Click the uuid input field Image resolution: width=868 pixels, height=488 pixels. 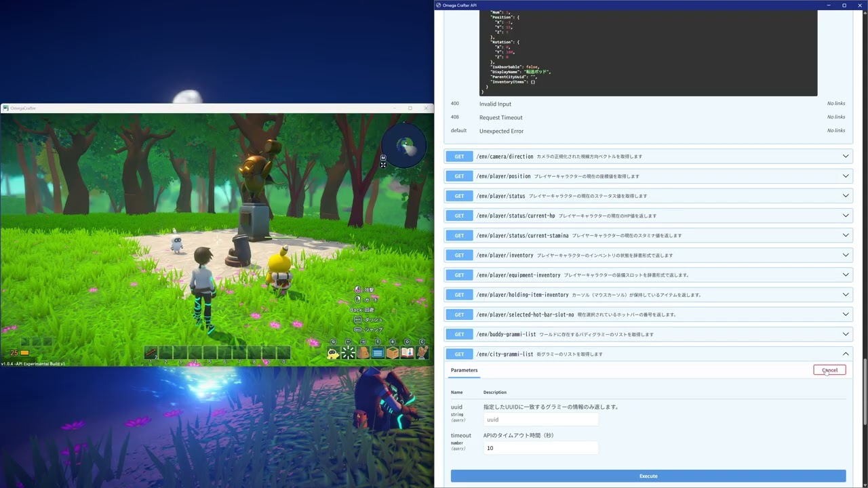pos(540,420)
